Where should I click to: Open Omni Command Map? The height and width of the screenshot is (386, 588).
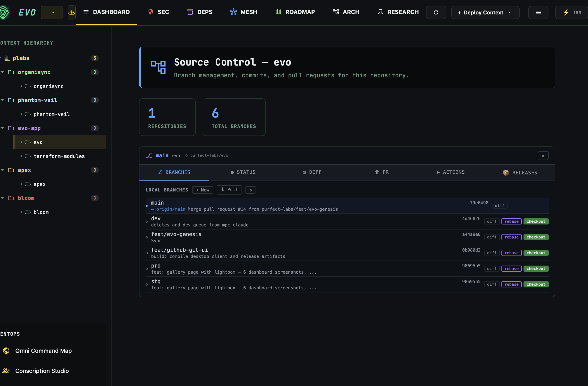(x=43, y=351)
